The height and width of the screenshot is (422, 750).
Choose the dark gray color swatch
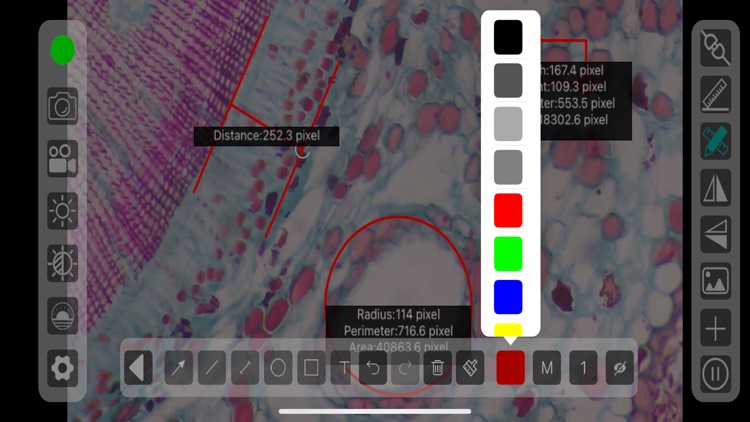click(x=508, y=80)
